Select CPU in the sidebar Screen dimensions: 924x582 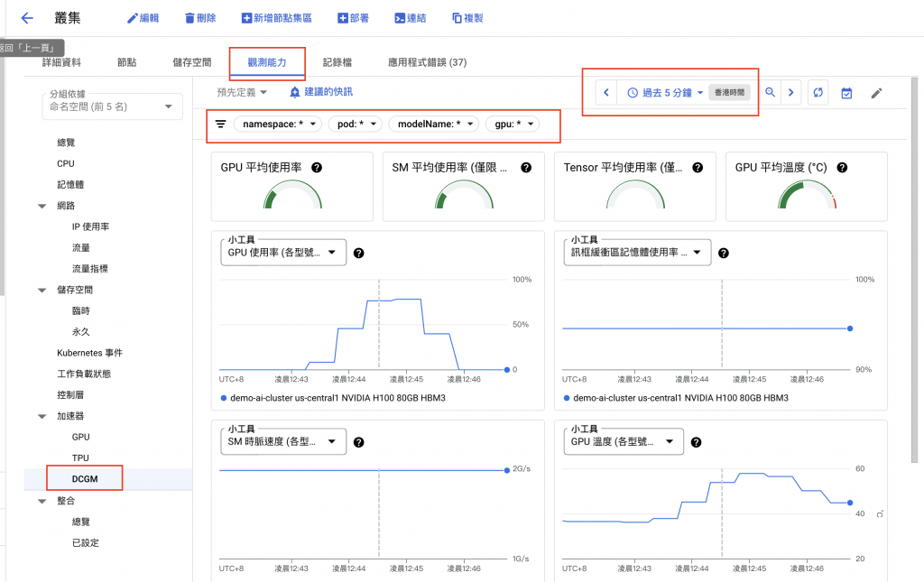coord(65,163)
